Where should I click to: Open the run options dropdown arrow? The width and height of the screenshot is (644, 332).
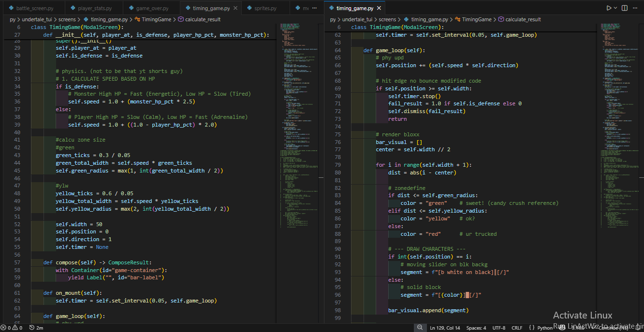tap(615, 8)
